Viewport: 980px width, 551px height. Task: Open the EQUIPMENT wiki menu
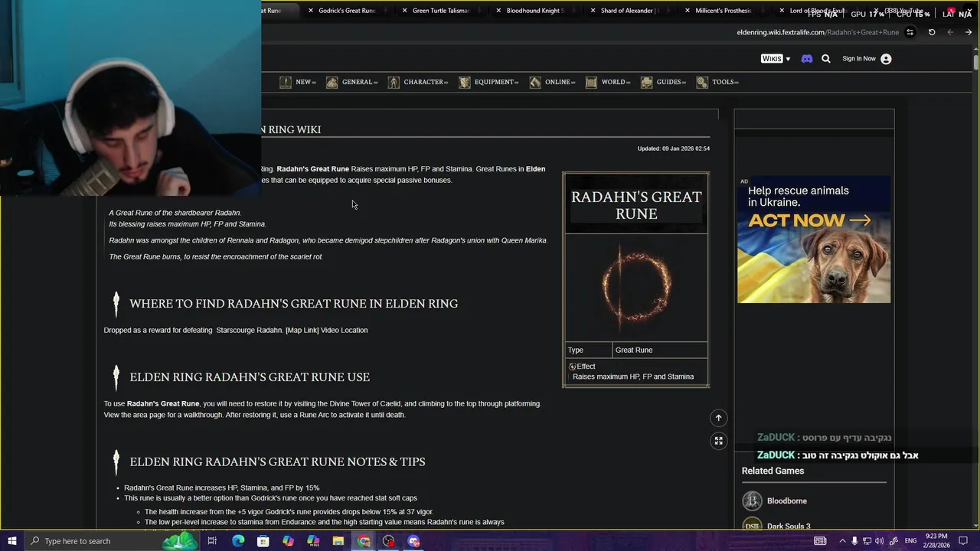point(488,82)
